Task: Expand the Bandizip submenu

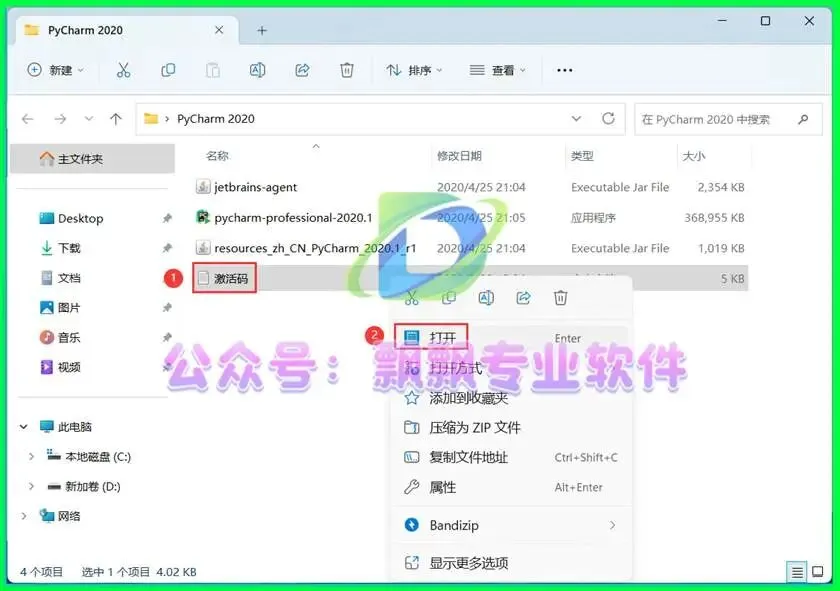Action: pyautogui.click(x=612, y=525)
